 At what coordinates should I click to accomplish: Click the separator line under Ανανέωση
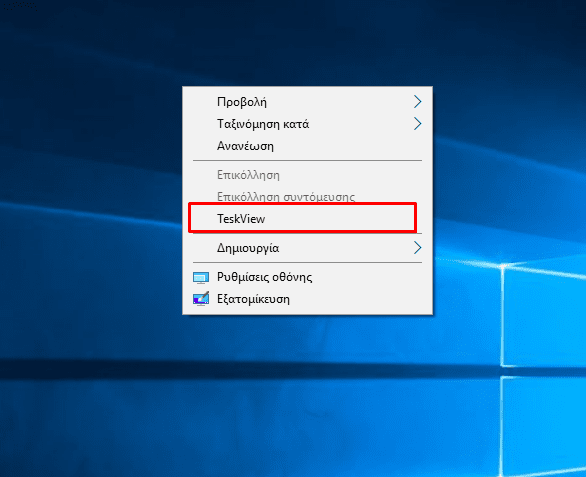(307, 161)
